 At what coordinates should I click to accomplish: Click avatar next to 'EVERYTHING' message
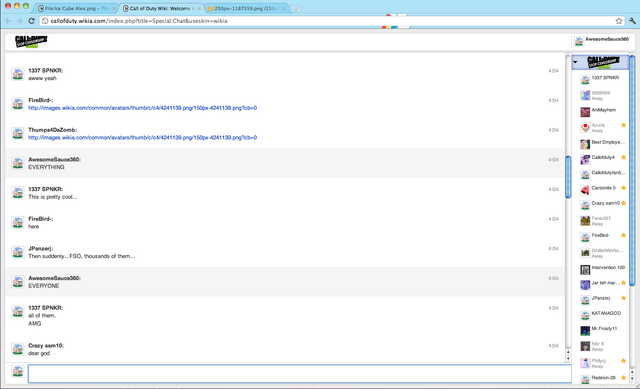pos(18,163)
